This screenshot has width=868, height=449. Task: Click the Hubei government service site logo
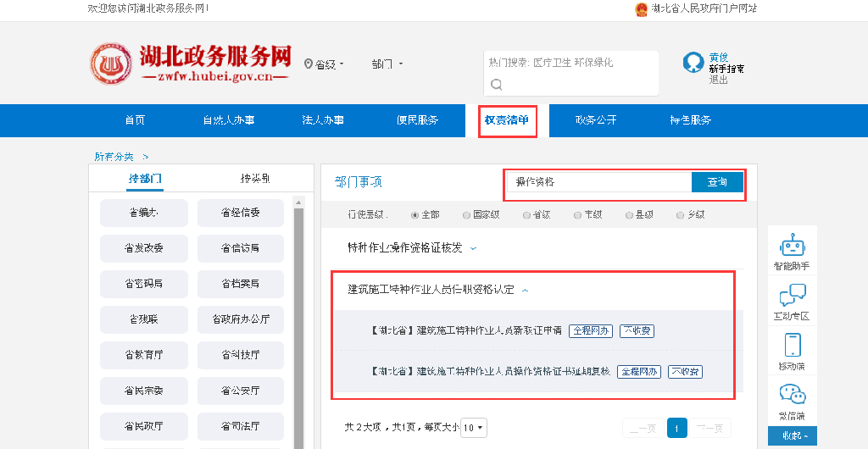tap(191, 64)
